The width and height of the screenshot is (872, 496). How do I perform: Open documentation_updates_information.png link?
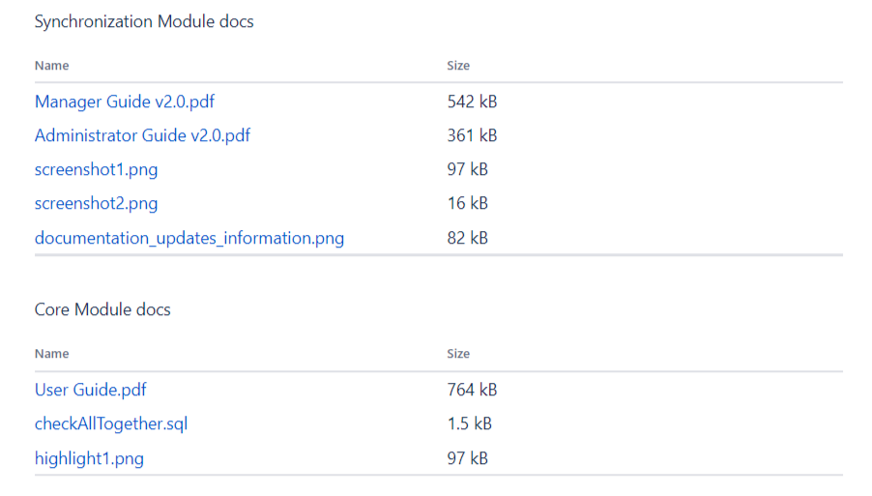[x=189, y=238]
